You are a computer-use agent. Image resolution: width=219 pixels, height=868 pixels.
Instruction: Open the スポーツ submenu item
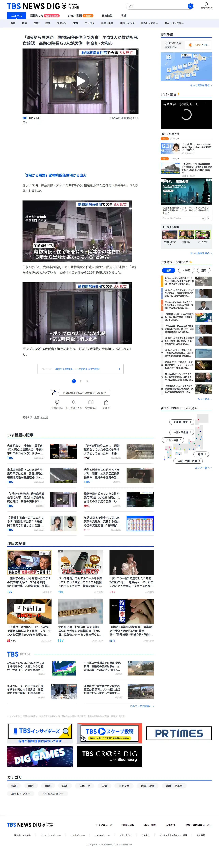(61, 23)
